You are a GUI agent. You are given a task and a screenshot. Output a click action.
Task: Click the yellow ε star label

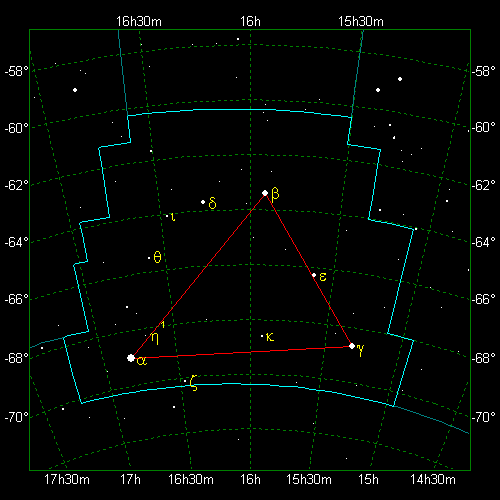pos(323,277)
